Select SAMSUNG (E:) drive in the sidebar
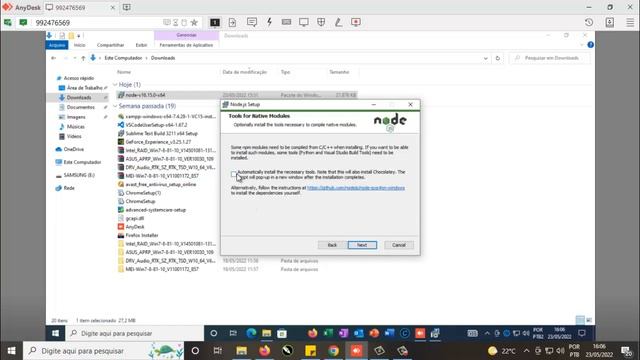640x360 pixels. click(x=79, y=175)
